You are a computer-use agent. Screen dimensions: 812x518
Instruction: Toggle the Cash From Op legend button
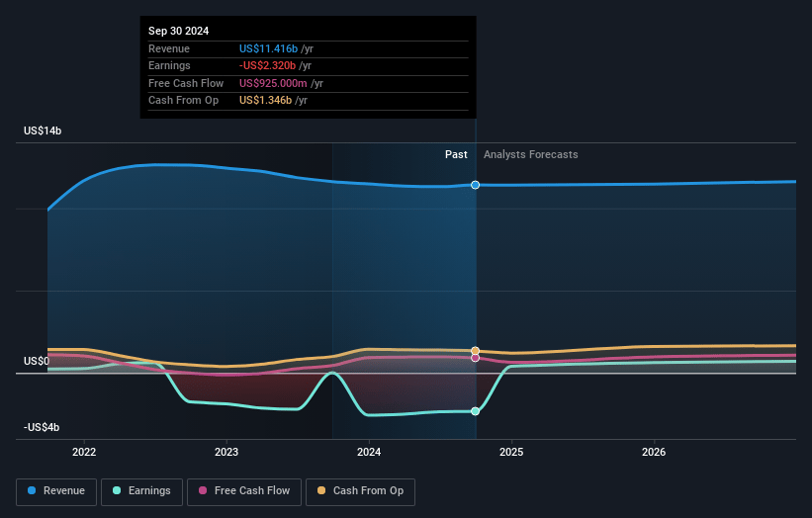point(360,491)
